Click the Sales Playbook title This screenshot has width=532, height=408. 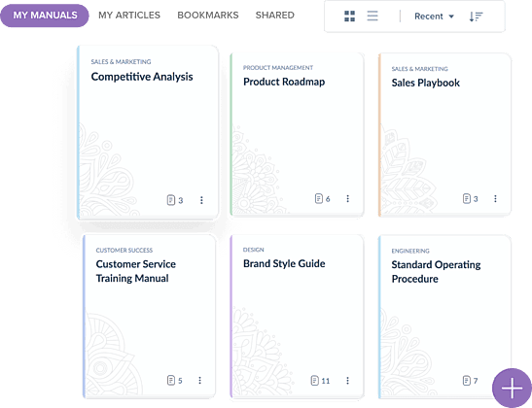click(425, 83)
